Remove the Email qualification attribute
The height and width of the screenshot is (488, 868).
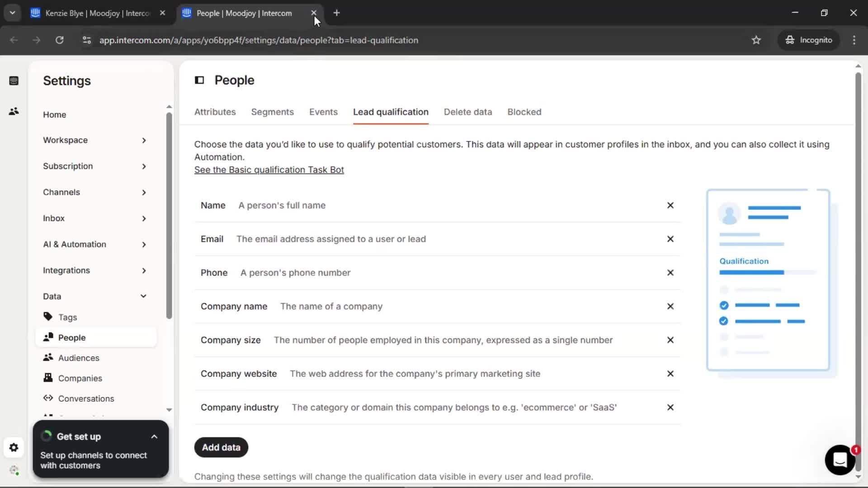pyautogui.click(x=670, y=239)
